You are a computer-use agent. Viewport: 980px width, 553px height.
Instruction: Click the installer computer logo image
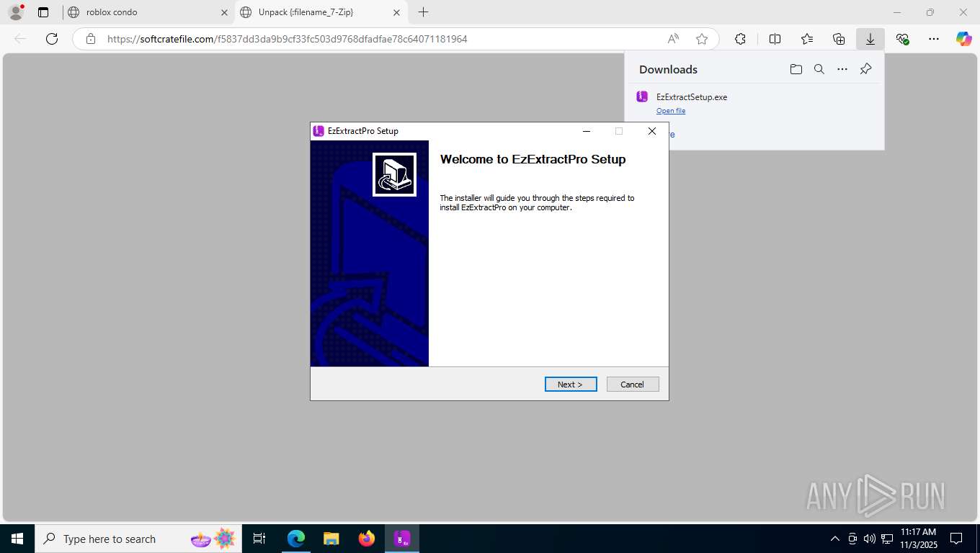click(x=394, y=174)
